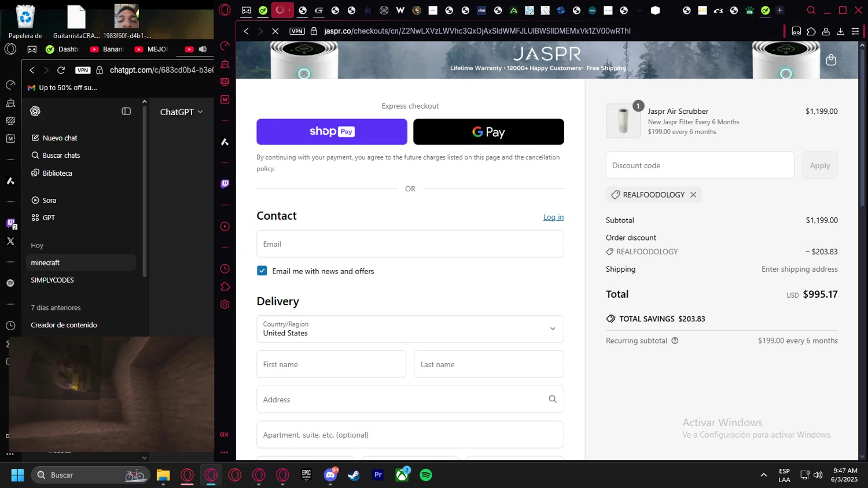Open GX Corner in the red sidebar
The height and width of the screenshot is (488, 868).
pyautogui.click(x=225, y=435)
